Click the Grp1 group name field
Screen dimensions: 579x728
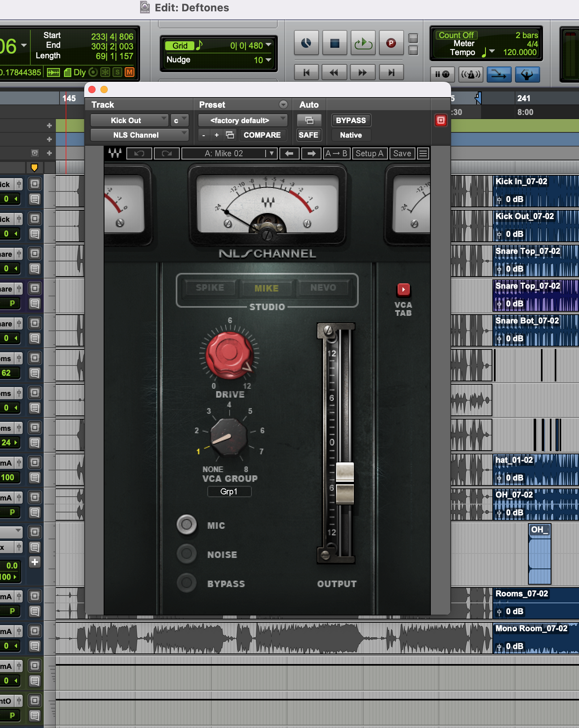(x=229, y=492)
